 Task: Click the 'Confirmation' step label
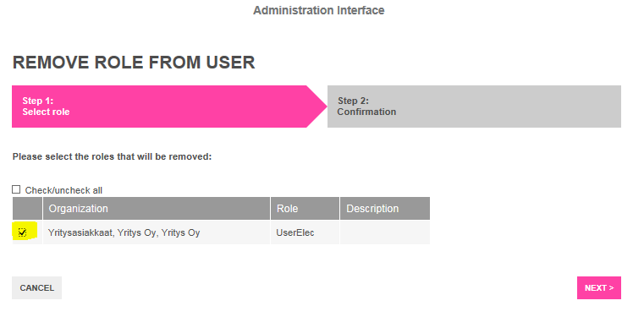366,112
